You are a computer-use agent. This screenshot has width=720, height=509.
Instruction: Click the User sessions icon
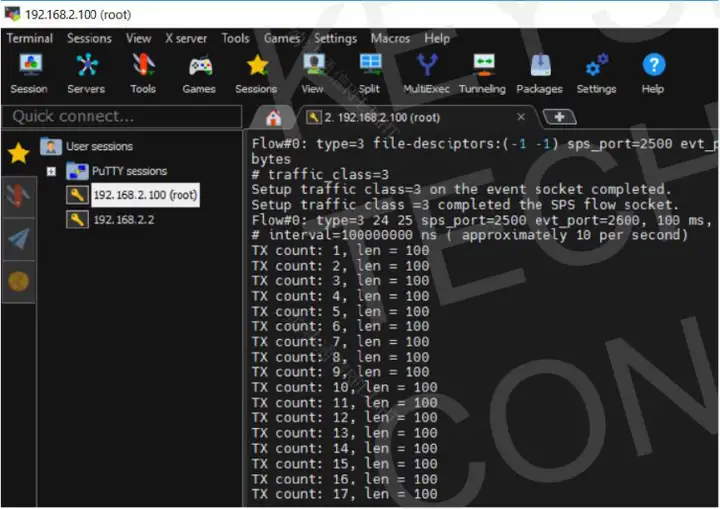point(51,147)
